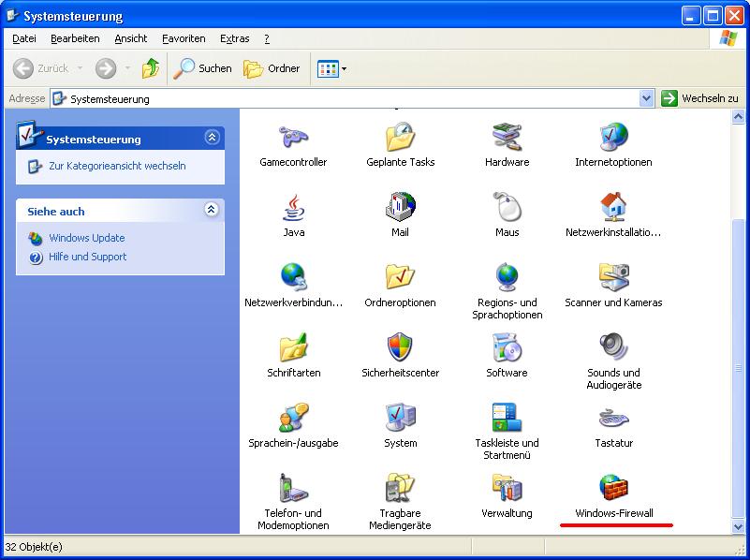Screen dimensions: 750x560
Task: Open the Windows Update link
Action: tap(86, 238)
